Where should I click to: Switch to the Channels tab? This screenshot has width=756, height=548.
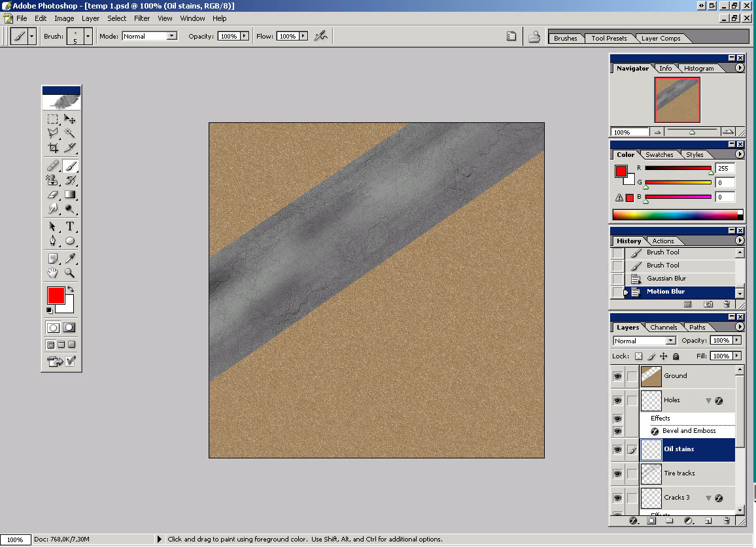pos(663,327)
